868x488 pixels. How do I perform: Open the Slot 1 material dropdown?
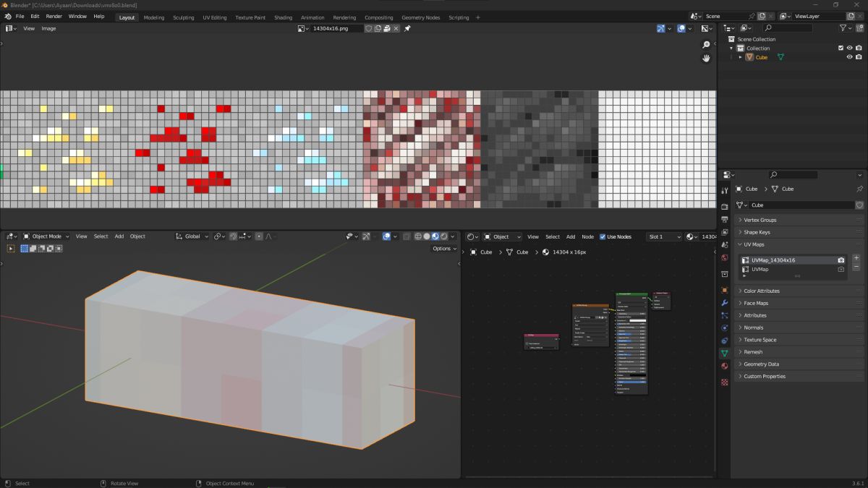(664, 236)
